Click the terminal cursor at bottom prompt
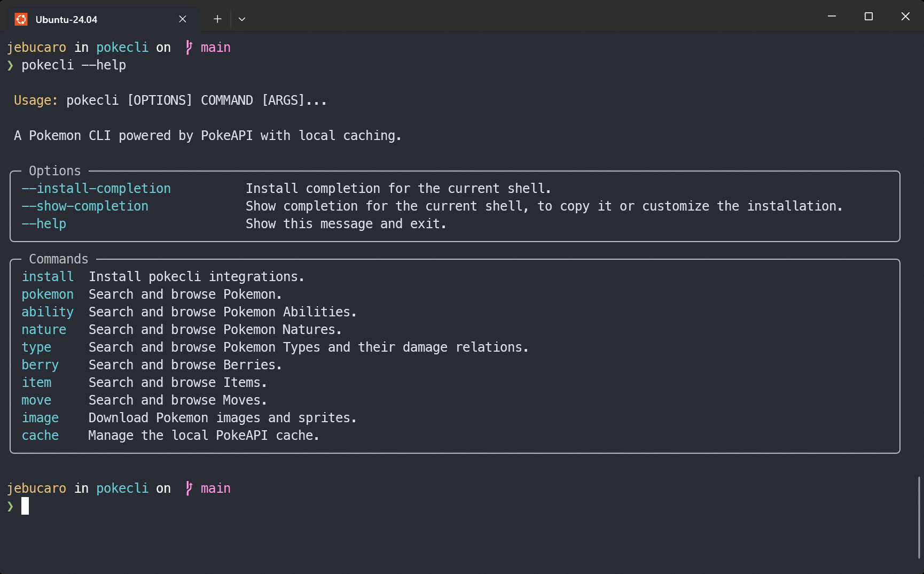 25,506
